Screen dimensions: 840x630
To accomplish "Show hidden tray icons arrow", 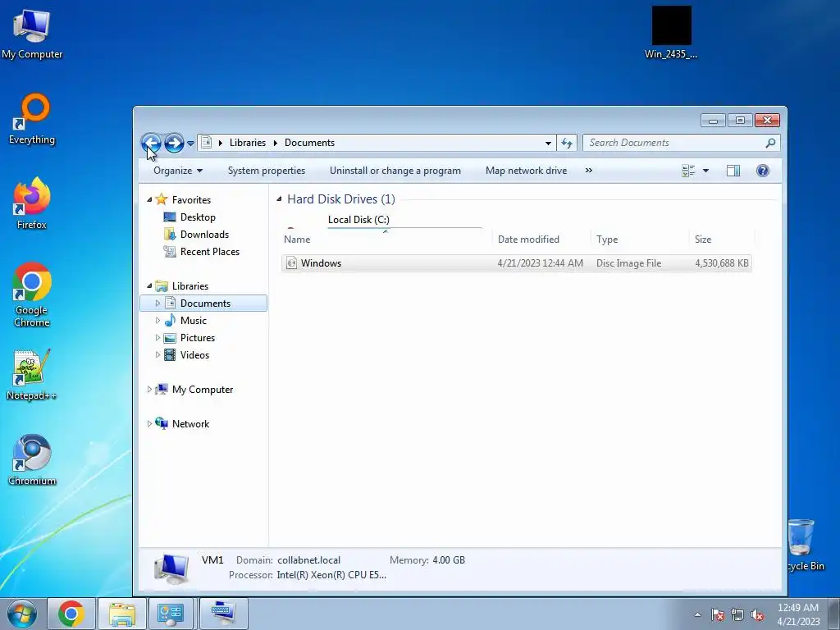I will pos(697,614).
